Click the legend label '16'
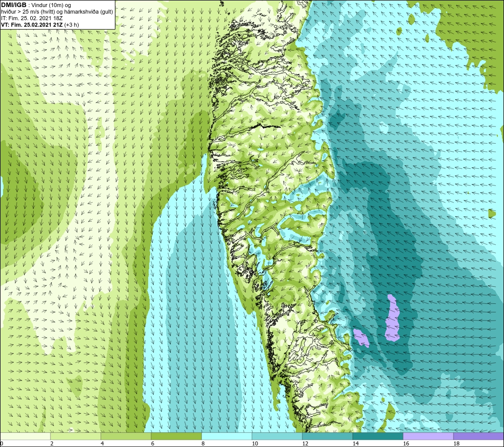Screen dimensions: 504x447 click(x=406, y=444)
